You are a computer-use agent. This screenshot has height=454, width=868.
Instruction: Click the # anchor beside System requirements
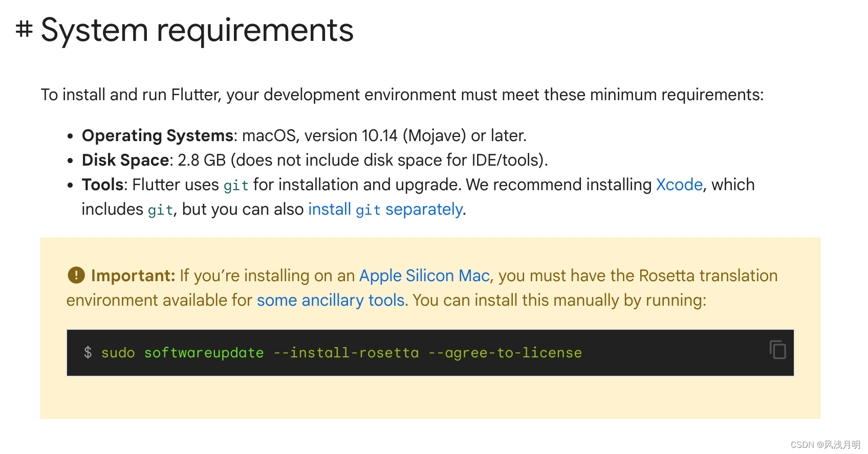pos(24,29)
